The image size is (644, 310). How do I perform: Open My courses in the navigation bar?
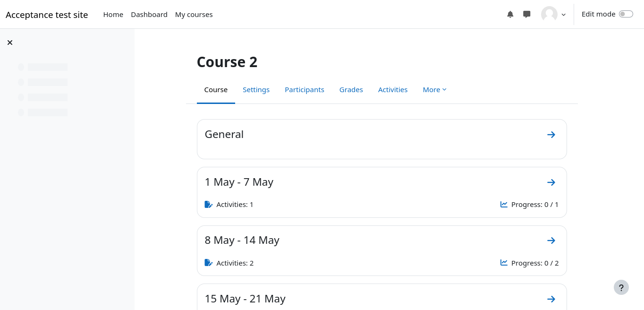[x=194, y=15]
